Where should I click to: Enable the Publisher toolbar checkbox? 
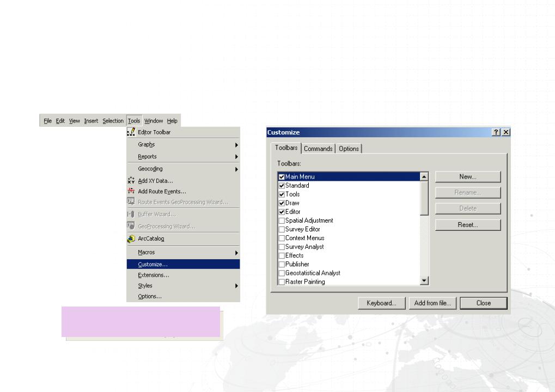pos(282,264)
